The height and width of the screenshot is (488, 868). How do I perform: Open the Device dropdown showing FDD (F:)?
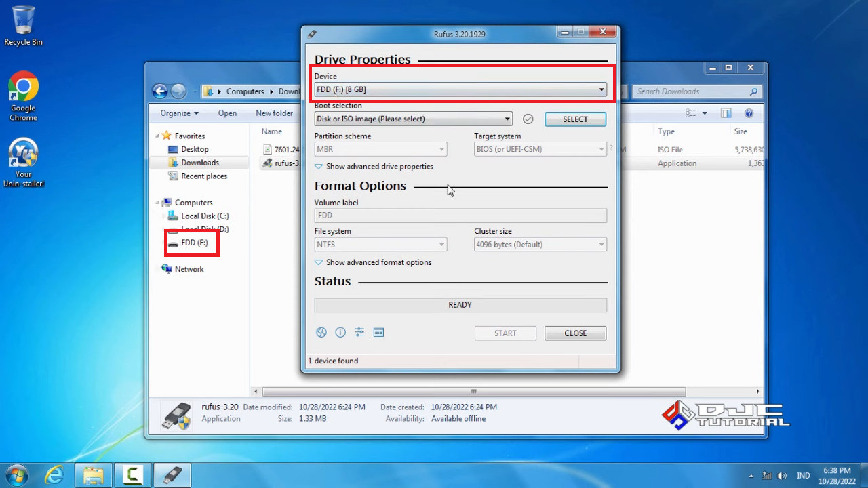pos(460,89)
